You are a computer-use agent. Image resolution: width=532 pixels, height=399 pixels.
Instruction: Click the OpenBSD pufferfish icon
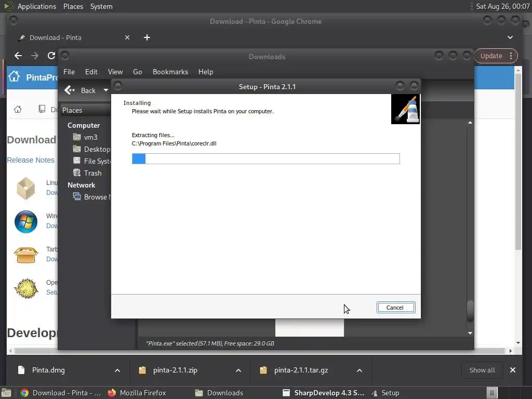pos(26,288)
